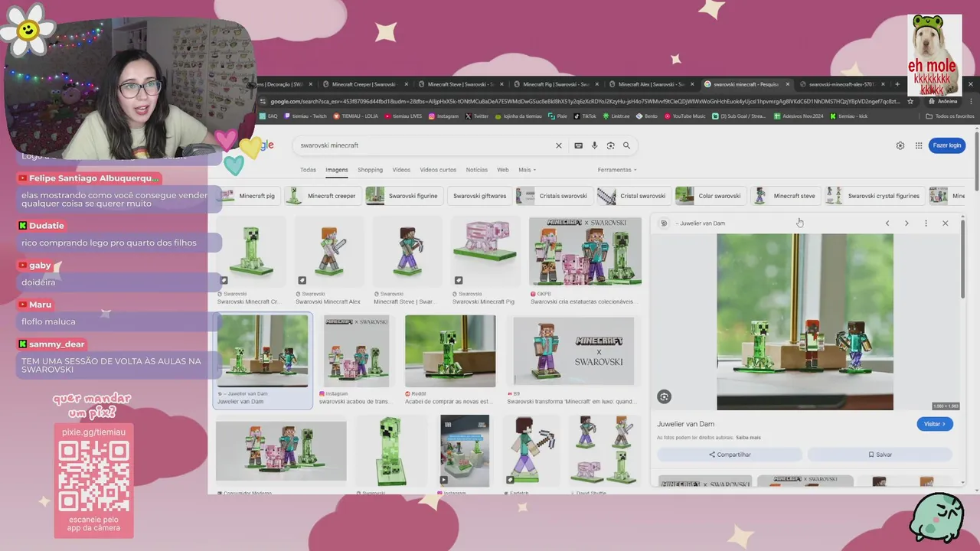Click the Juwelier van Dam title in preview

pos(685,424)
